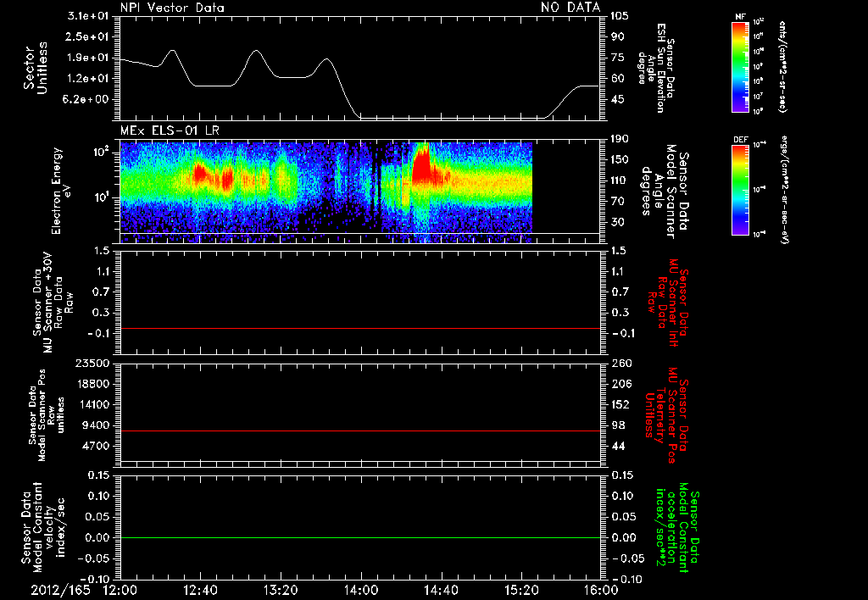868x600 pixels.
Task: Click the red line in MU Scanner +30V panel
Action: (360, 328)
